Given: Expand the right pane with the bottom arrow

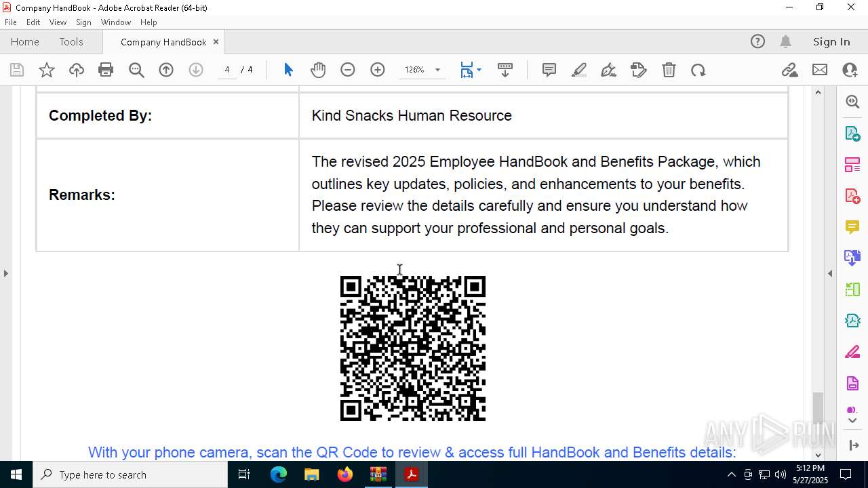Looking at the screenshot, I should (853, 445).
